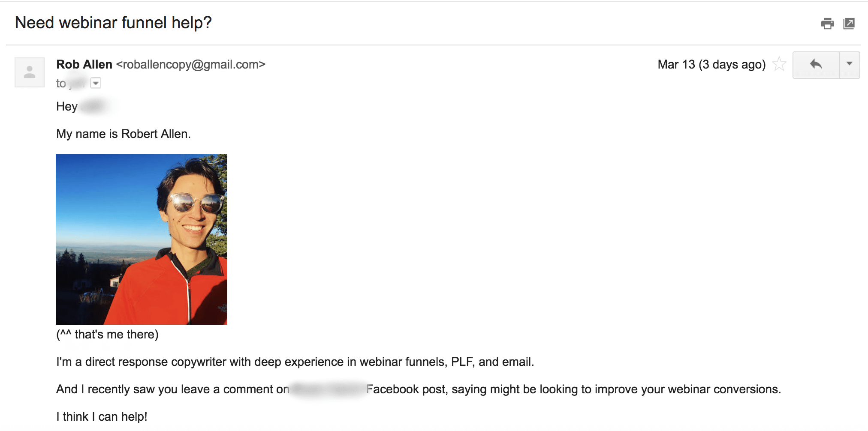Click the "Hey" greeting line
This screenshot has height=431, width=868.
click(67, 106)
